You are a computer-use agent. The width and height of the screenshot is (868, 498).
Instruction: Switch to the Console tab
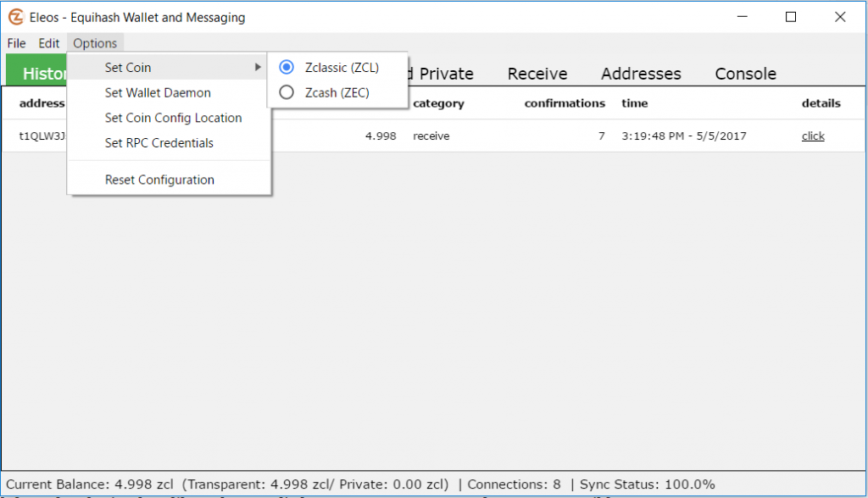coord(745,74)
